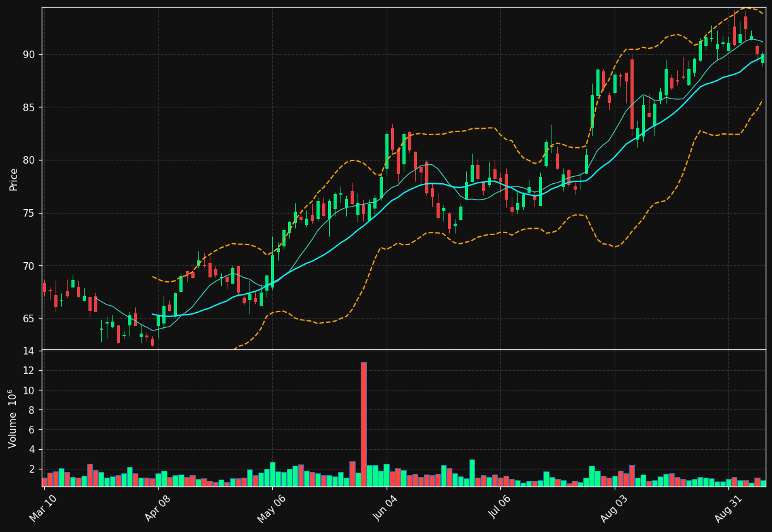Click the volume tick label 14

(x=29, y=351)
